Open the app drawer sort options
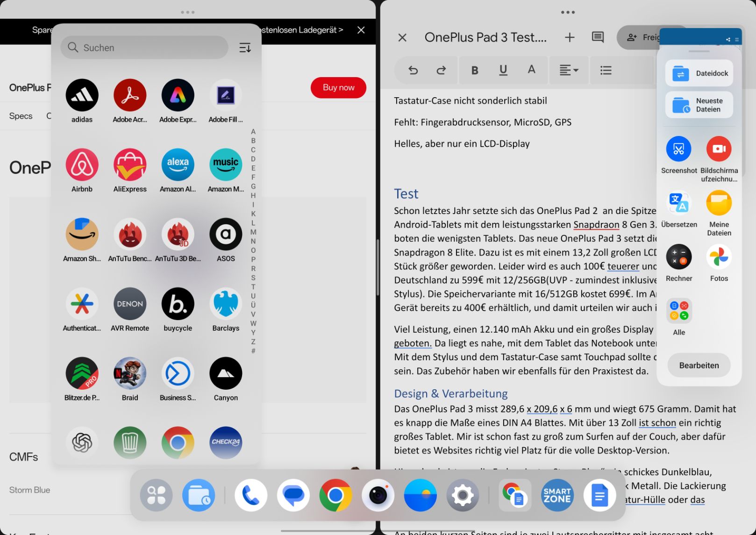Screen dimensions: 756x535 245,48
